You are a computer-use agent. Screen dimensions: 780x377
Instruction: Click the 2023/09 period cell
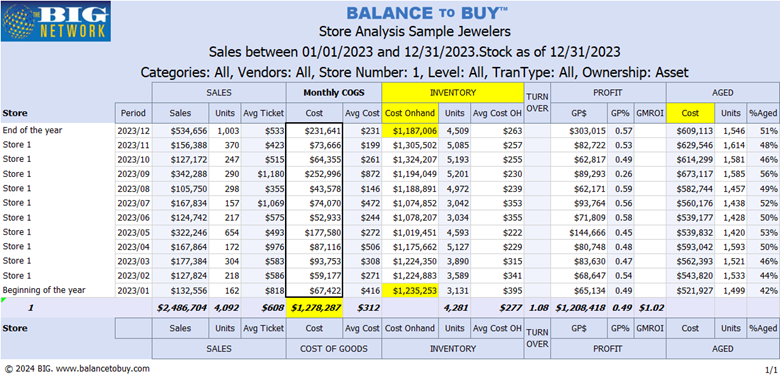tap(132, 175)
